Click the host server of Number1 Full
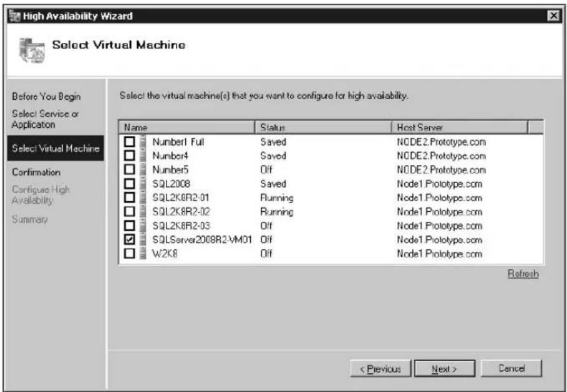The width and height of the screenshot is (567, 392). tap(441, 141)
